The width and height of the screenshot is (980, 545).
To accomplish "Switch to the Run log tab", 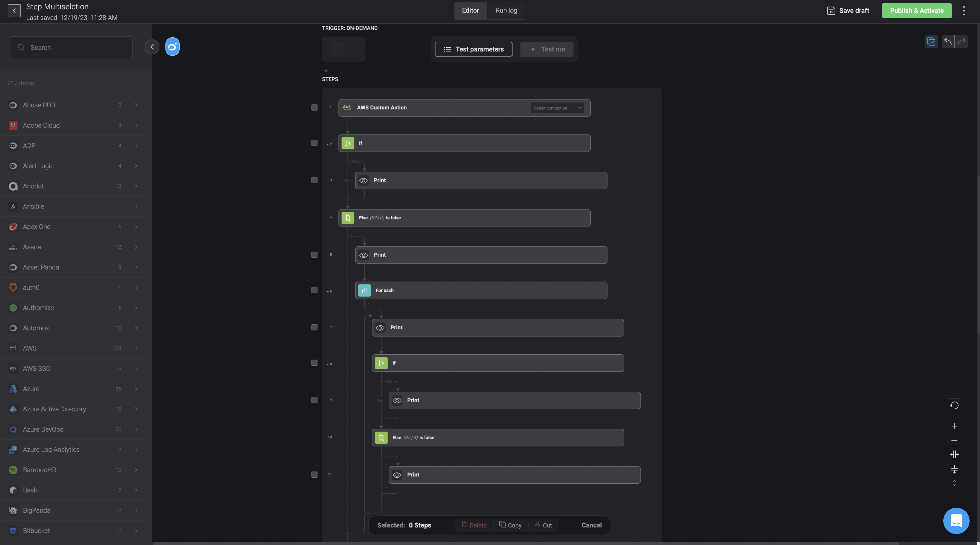I will pyautogui.click(x=506, y=10).
